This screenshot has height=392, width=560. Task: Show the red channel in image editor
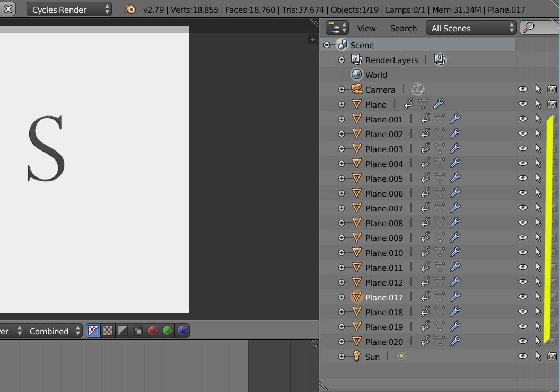153,331
